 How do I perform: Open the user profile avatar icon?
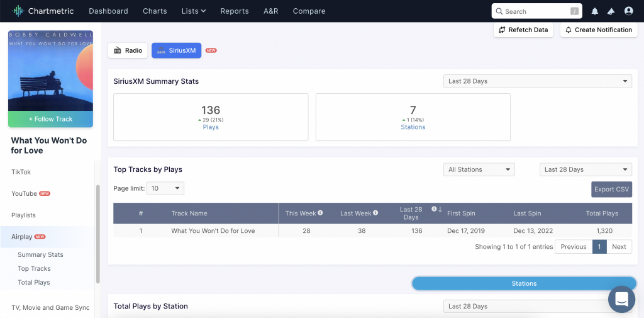tap(628, 11)
